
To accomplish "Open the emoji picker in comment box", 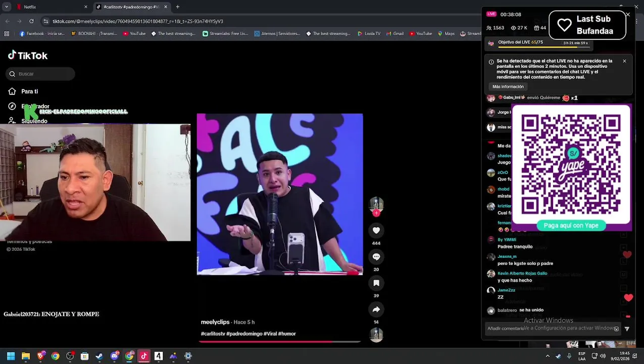I will pos(616,329).
